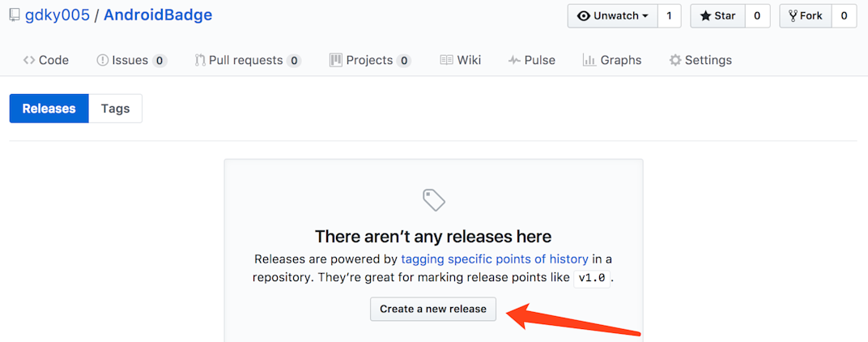
Task: Click Create a new release button
Action: click(433, 309)
